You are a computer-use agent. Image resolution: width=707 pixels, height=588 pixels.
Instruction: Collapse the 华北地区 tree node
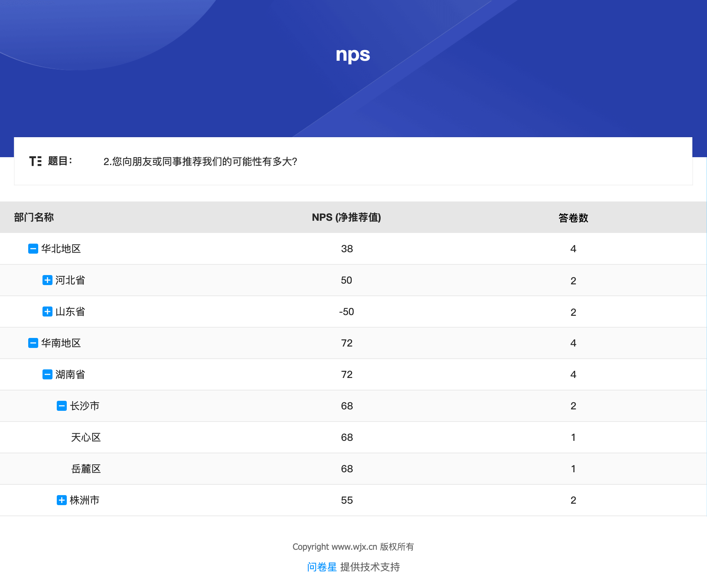click(x=33, y=249)
